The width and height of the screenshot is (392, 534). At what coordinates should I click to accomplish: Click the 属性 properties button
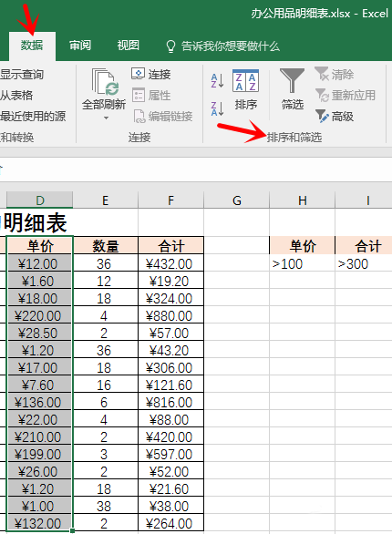(x=150, y=95)
